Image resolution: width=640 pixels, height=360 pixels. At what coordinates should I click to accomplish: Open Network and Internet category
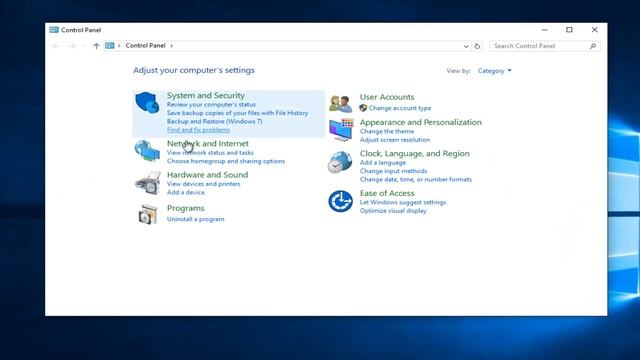point(208,143)
